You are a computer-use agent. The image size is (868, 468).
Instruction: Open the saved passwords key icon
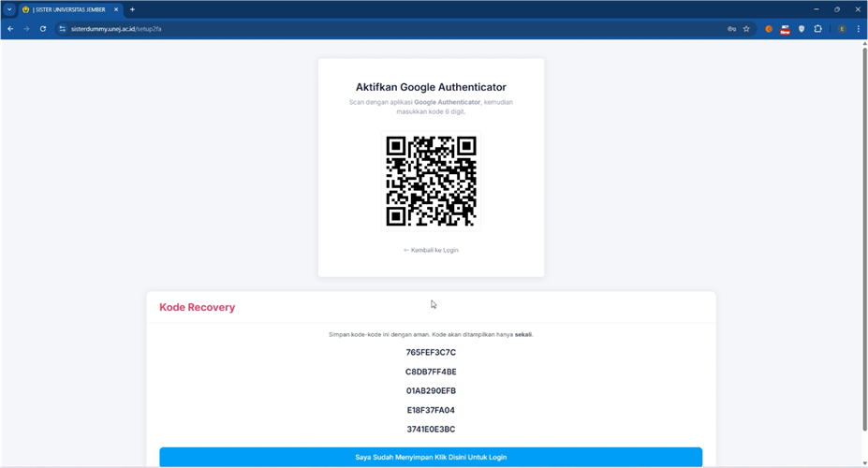731,29
